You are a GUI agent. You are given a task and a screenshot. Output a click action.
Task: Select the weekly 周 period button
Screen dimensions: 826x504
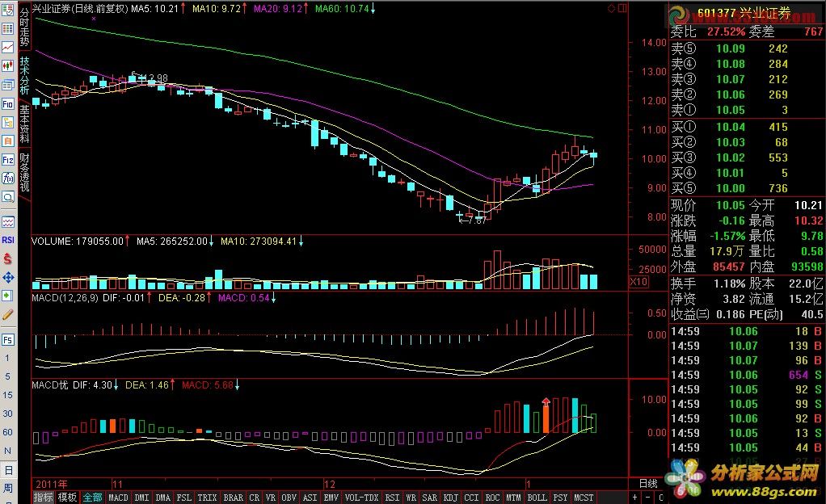(x=8, y=489)
